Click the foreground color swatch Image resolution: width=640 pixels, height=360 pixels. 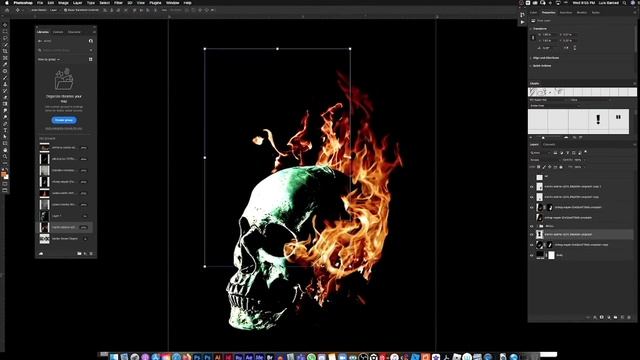click(x=4, y=173)
